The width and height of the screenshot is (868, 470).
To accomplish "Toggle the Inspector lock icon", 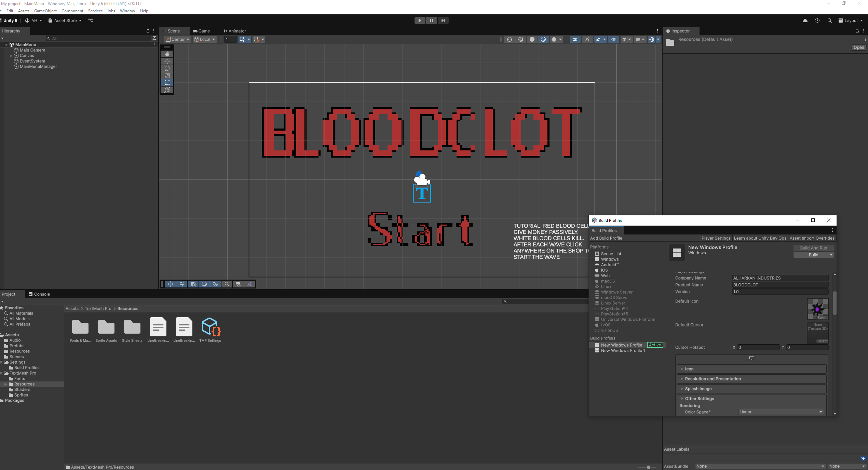I will [x=857, y=31].
